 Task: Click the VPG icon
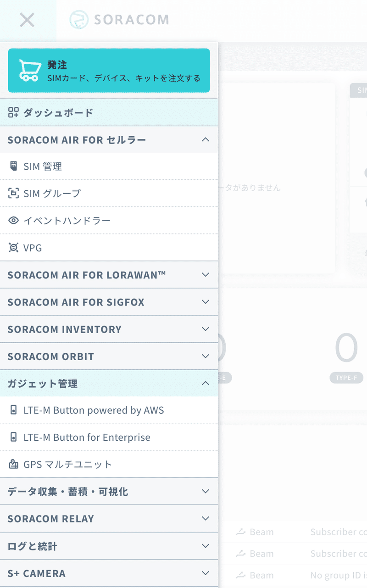pyautogui.click(x=14, y=248)
